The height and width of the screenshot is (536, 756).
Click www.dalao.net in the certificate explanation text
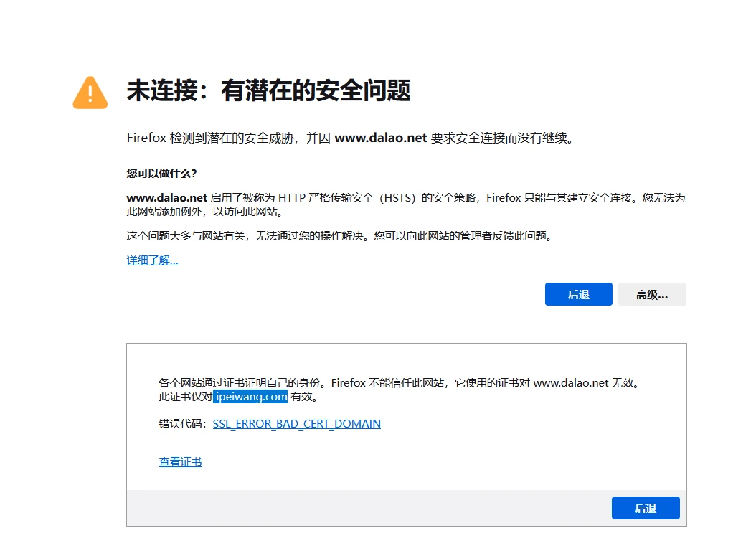tap(571, 383)
